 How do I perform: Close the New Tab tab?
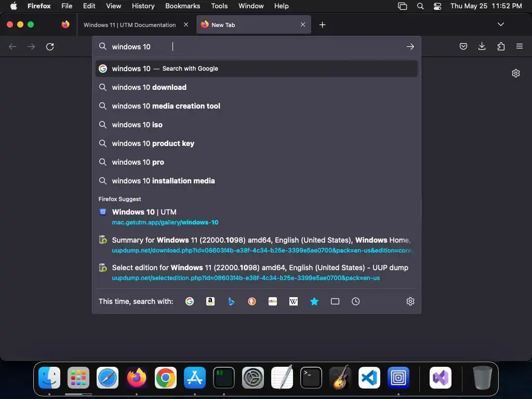(303, 24)
